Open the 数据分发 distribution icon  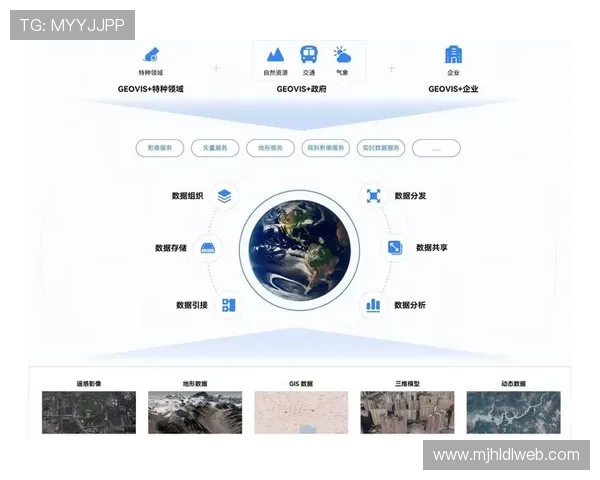click(x=373, y=196)
